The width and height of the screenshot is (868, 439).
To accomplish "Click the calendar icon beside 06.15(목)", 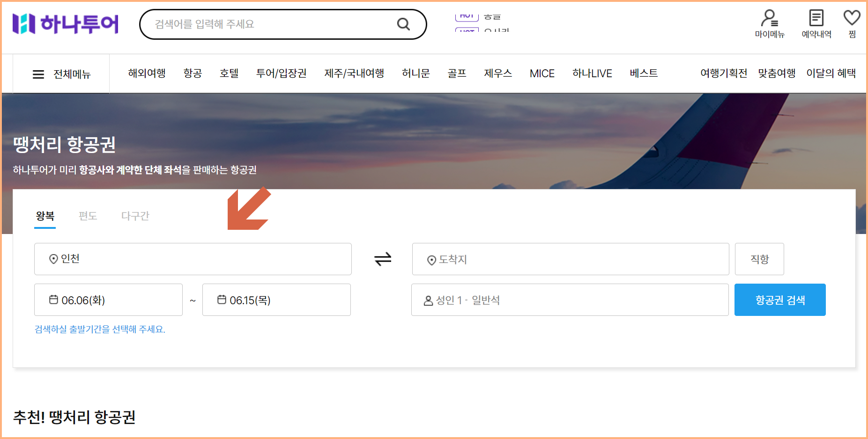I will [222, 300].
